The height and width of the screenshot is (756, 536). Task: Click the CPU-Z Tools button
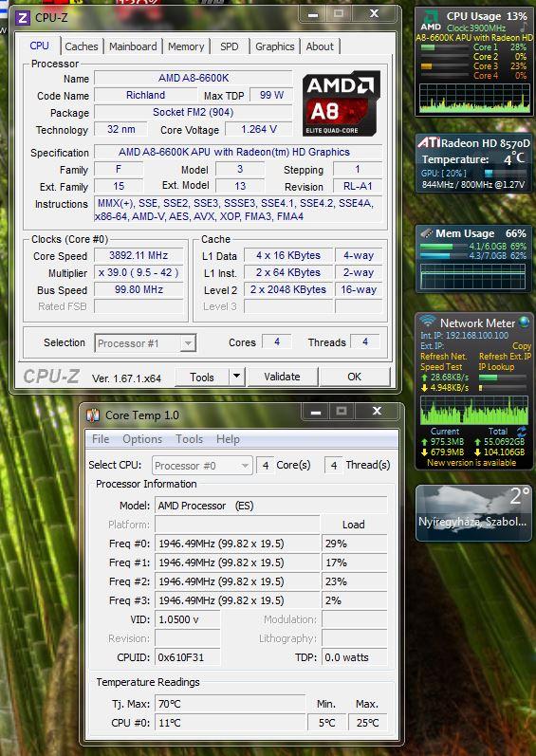pyautogui.click(x=202, y=377)
